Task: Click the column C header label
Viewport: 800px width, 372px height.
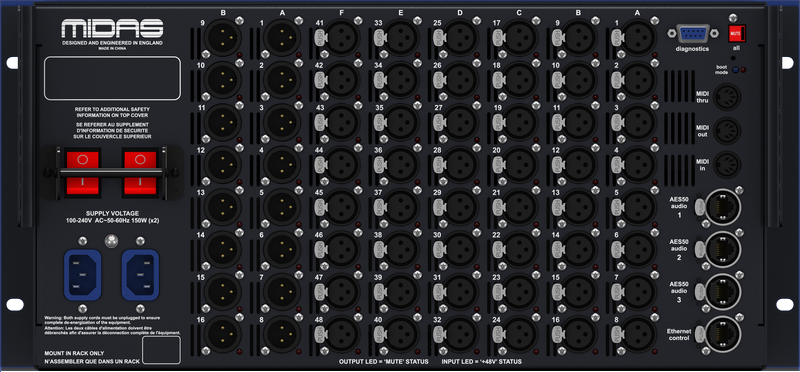Action: (x=518, y=13)
